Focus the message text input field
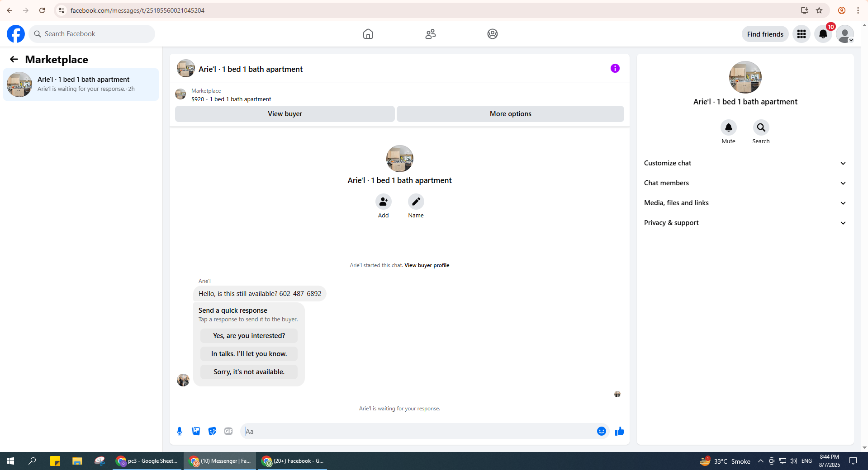Screen dimensions: 868x470 pos(419,431)
